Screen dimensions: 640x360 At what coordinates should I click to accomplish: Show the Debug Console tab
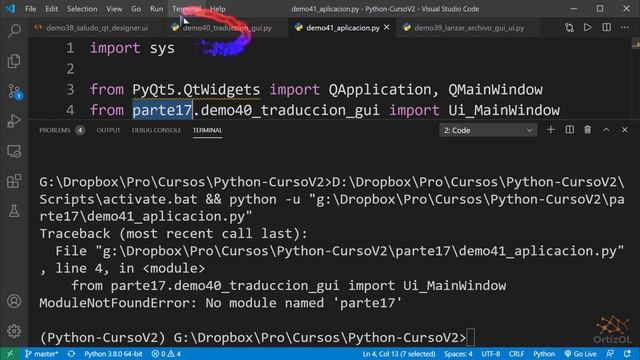[156, 130]
